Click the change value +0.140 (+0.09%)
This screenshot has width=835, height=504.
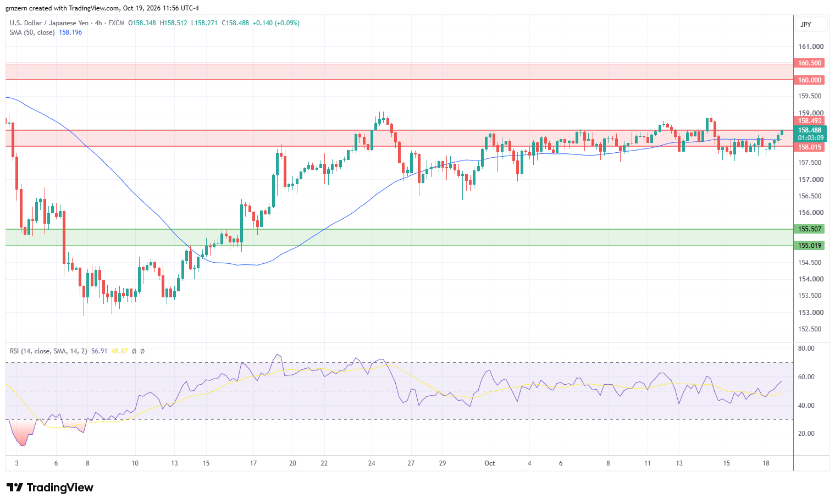[276, 23]
